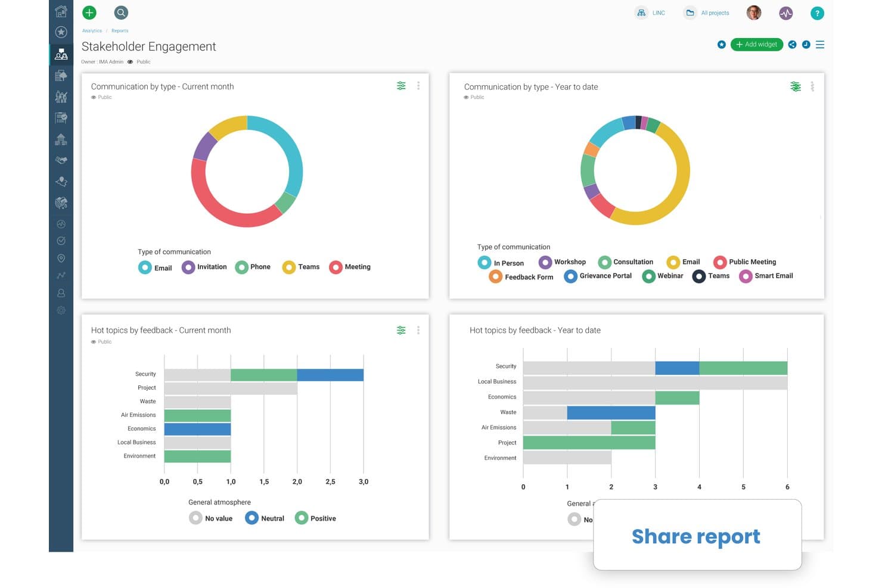
Task: Open filter settings for Current month communication widget
Action: [401, 86]
